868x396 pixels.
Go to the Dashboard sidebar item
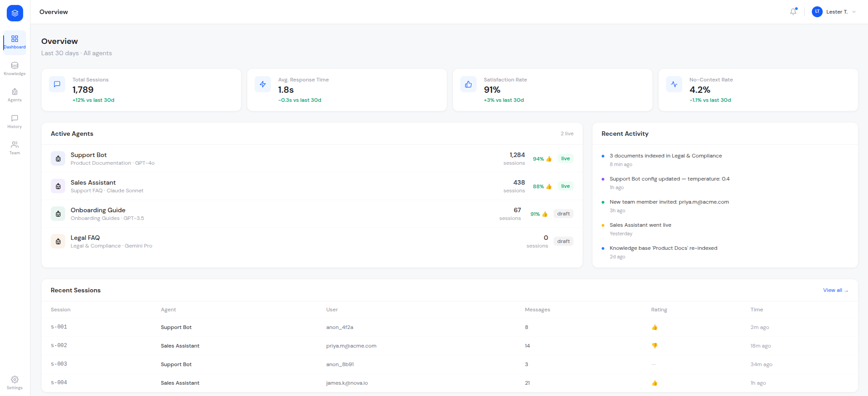(14, 43)
